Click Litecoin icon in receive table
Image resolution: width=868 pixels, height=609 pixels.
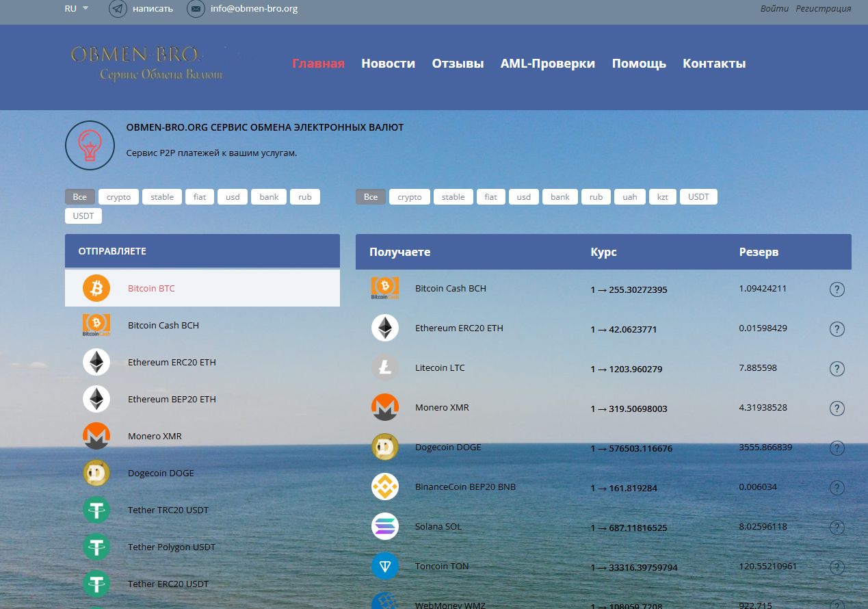(385, 367)
